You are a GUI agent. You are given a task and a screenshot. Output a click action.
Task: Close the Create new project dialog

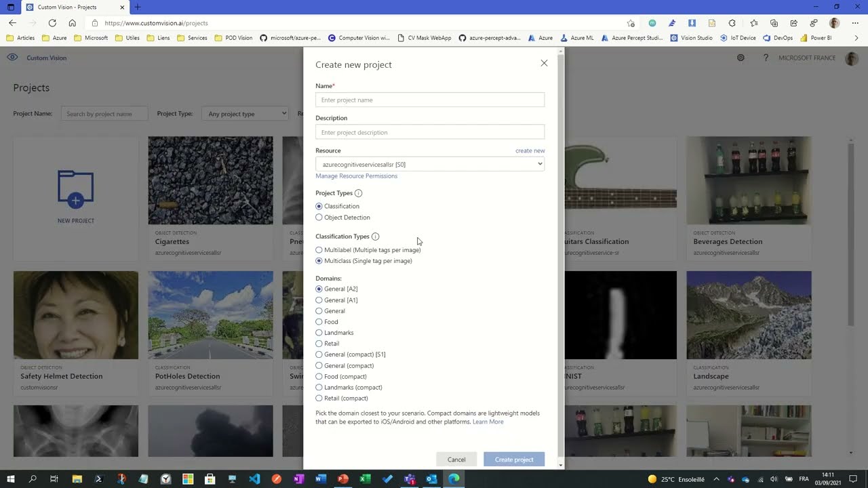pos(544,63)
